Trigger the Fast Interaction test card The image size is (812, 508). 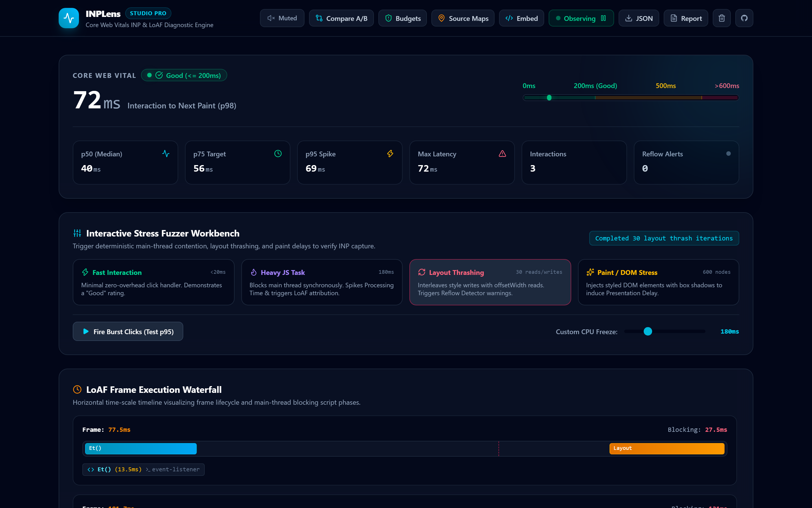(153, 282)
